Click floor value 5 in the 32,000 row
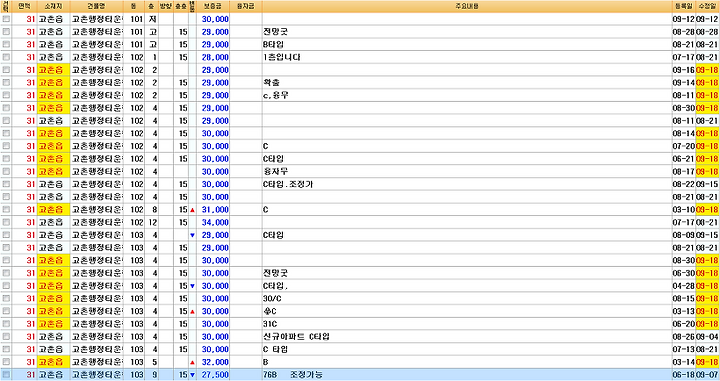The image size is (720, 381). pos(154,362)
